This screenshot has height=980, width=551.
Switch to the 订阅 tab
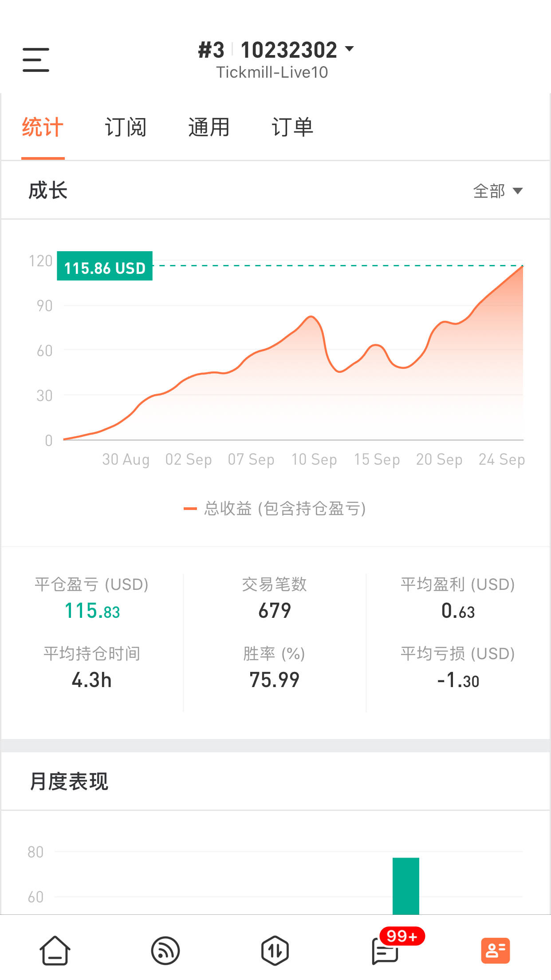[x=126, y=127]
